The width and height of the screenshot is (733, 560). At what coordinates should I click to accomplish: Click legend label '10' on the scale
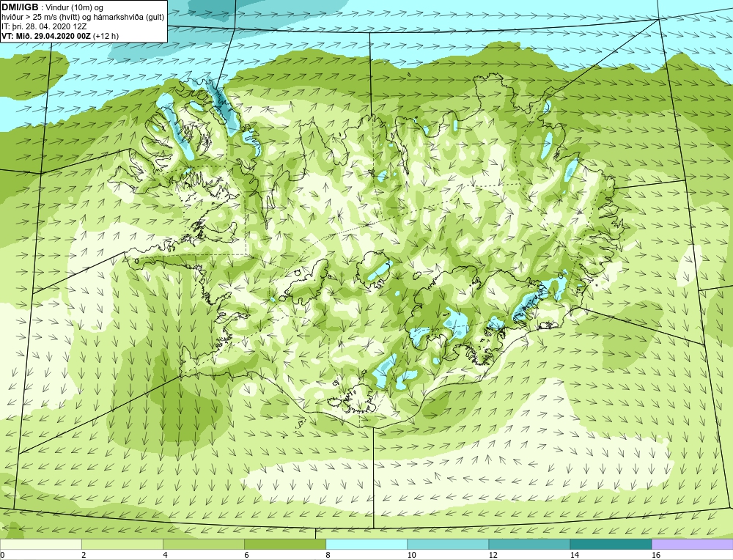pos(411,555)
